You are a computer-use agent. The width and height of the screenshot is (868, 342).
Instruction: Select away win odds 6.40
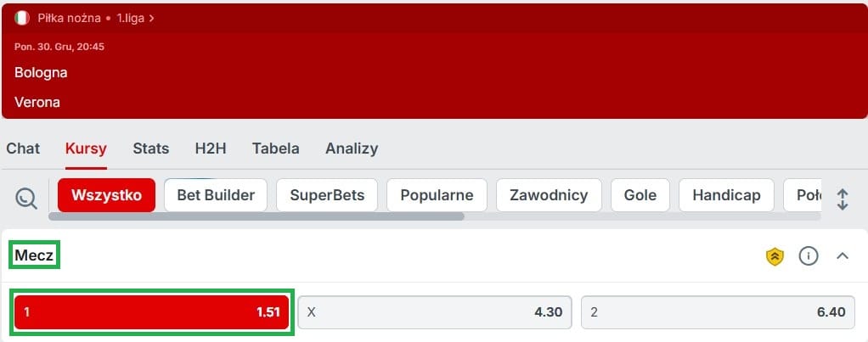click(x=718, y=312)
